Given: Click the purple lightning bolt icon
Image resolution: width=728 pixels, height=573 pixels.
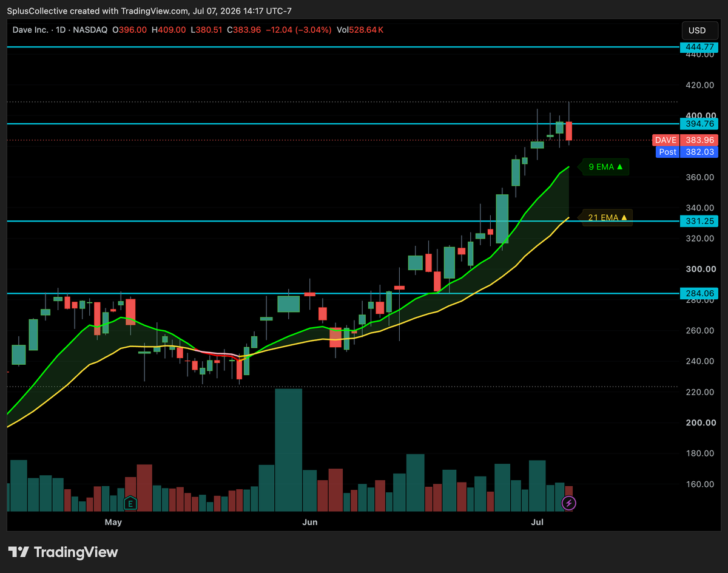Looking at the screenshot, I should (569, 503).
